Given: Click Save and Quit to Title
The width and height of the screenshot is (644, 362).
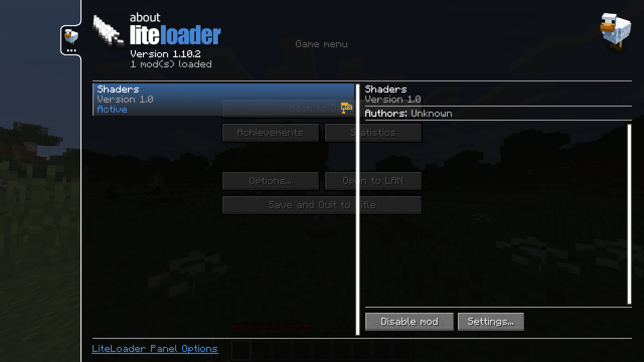Looking at the screenshot, I should tap(322, 205).
